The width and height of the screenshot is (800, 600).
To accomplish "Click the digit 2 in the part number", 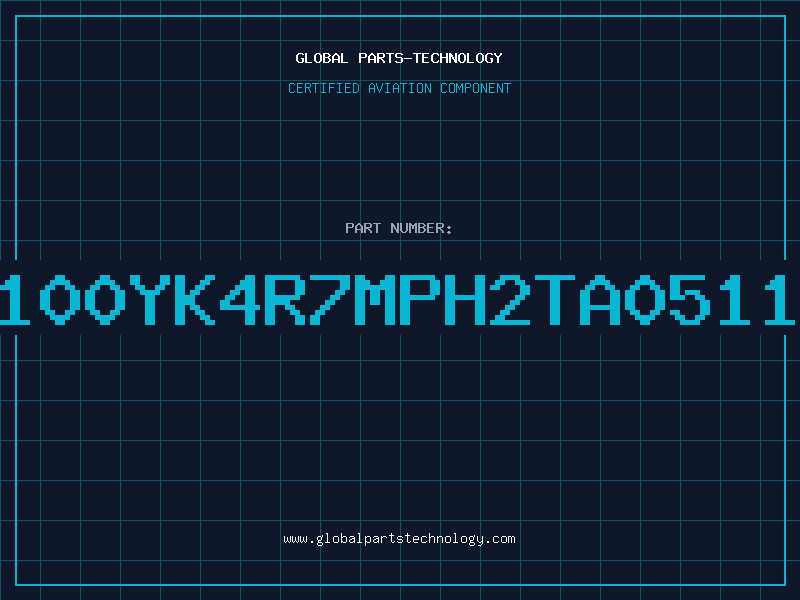I will coord(509,300).
